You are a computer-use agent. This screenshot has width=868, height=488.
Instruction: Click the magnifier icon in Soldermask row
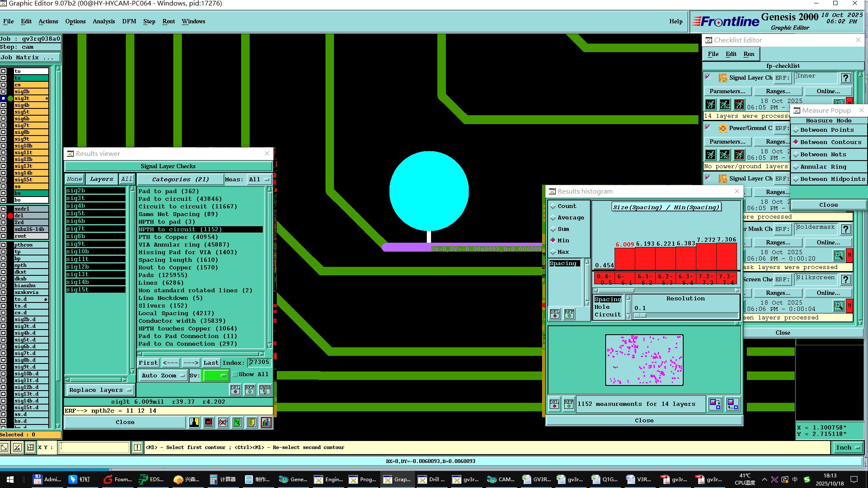[838, 255]
